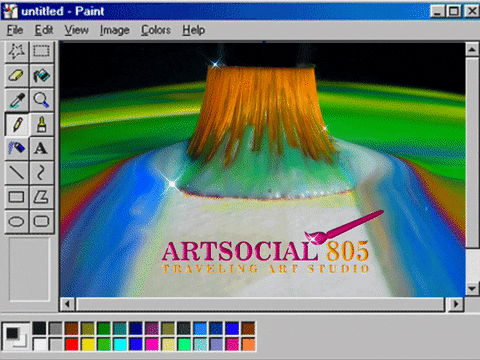The image size is (480, 360).
Task: Open the Edit menu
Action: coord(44,30)
